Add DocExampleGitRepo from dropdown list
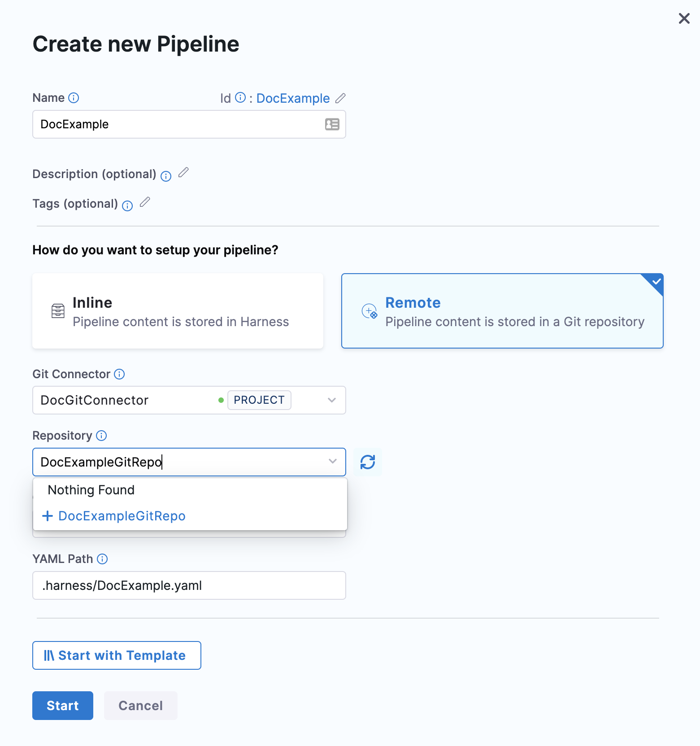The width and height of the screenshot is (700, 746). pyautogui.click(x=122, y=516)
